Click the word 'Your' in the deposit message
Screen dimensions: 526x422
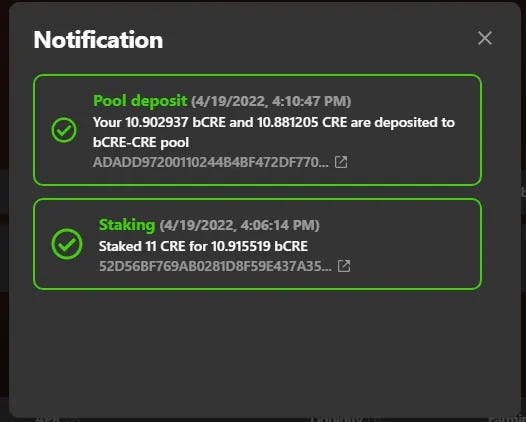pyautogui.click(x=107, y=122)
